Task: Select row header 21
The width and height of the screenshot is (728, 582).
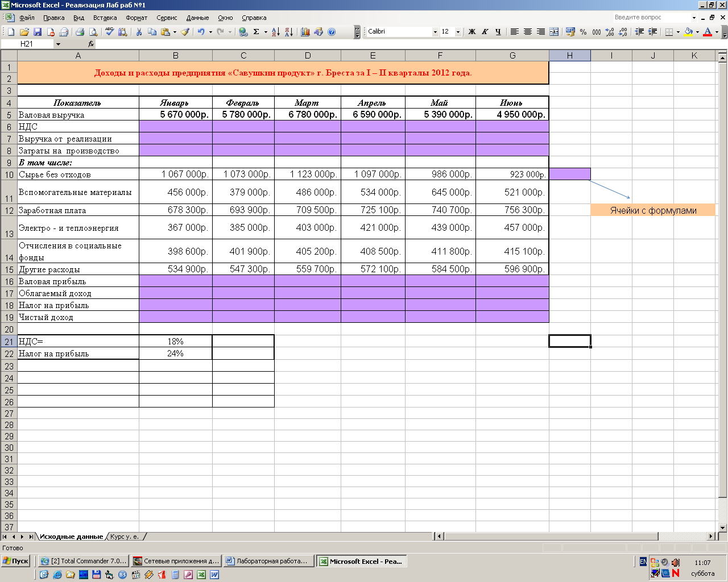Action: click(x=9, y=342)
